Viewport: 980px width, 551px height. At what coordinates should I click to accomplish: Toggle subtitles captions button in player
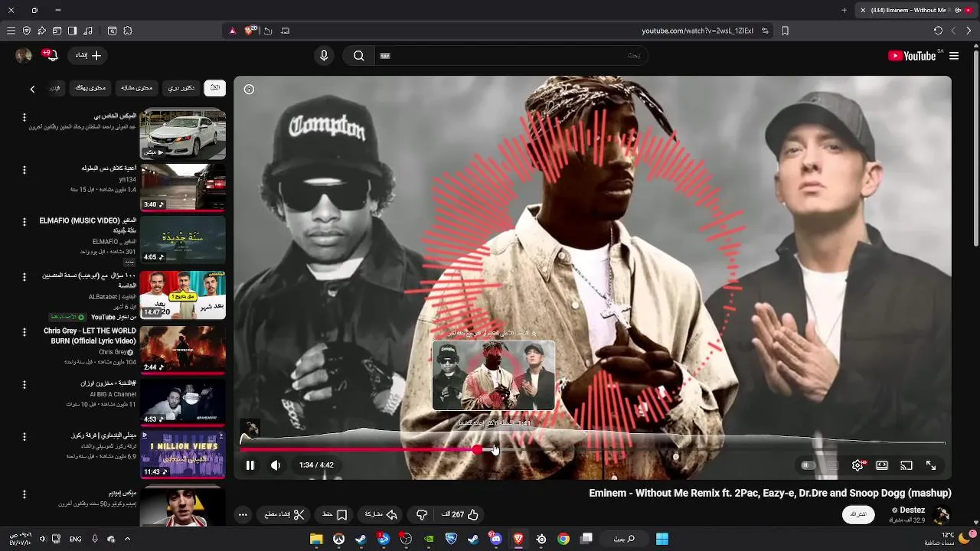833,465
